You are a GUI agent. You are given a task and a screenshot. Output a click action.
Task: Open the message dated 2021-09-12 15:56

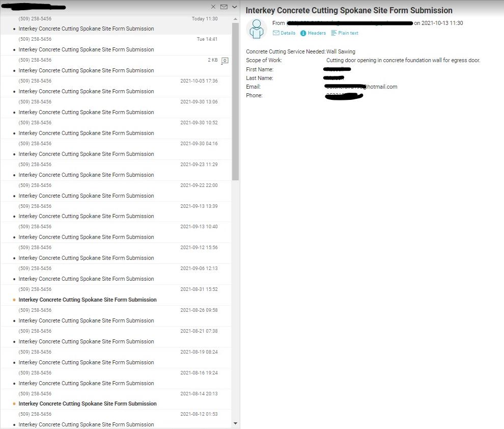[x=116, y=253]
